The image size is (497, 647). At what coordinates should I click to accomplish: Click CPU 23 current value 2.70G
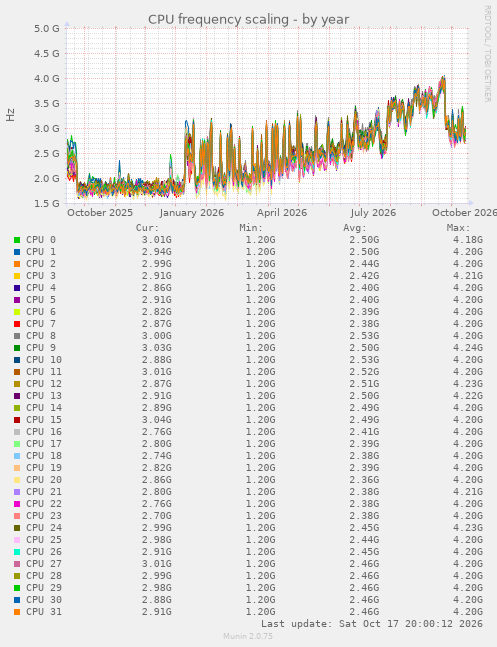click(x=157, y=515)
